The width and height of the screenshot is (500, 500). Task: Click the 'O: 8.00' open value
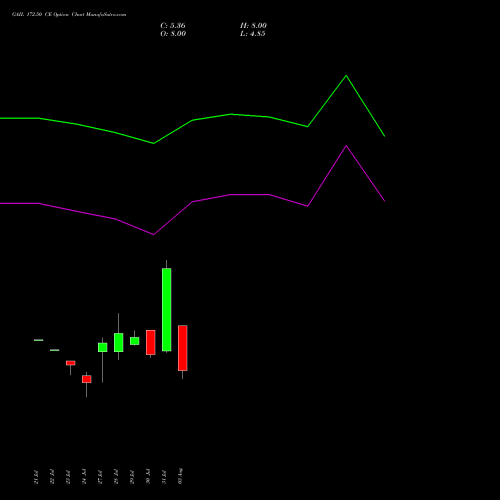(x=173, y=34)
